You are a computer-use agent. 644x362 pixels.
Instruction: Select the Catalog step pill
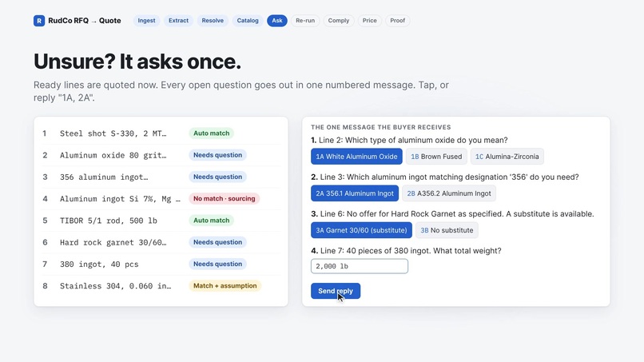[x=248, y=21]
